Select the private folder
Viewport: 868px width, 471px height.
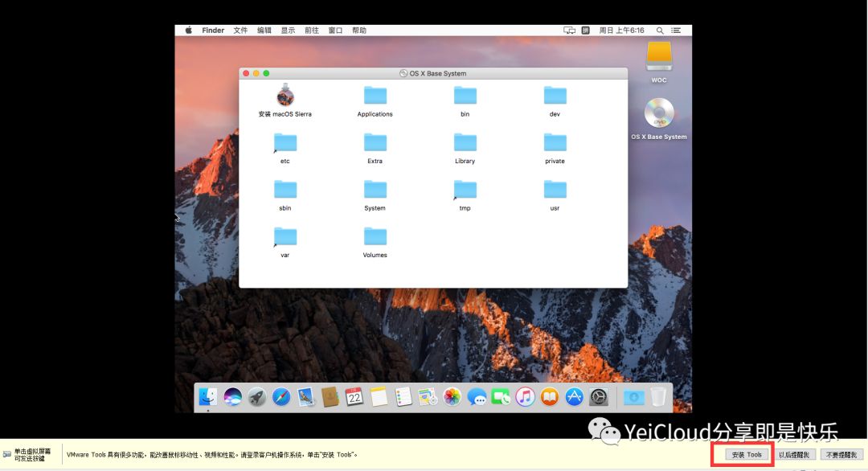(555, 143)
